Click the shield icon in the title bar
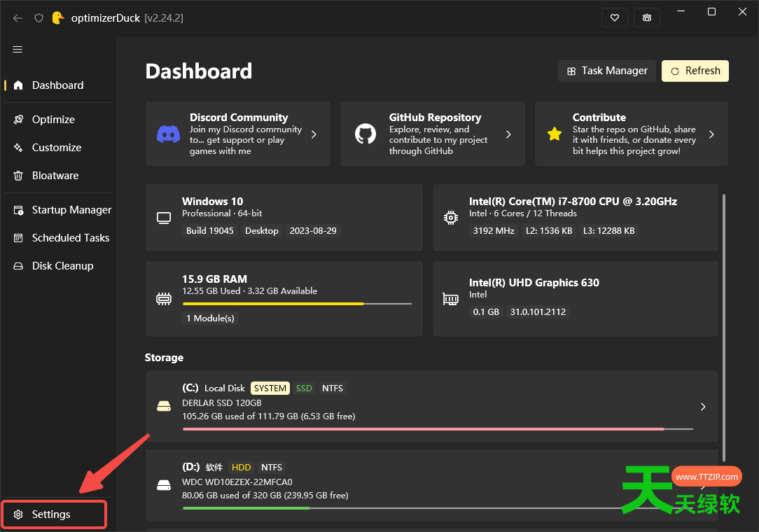Screen dimensions: 759x532 (39, 18)
